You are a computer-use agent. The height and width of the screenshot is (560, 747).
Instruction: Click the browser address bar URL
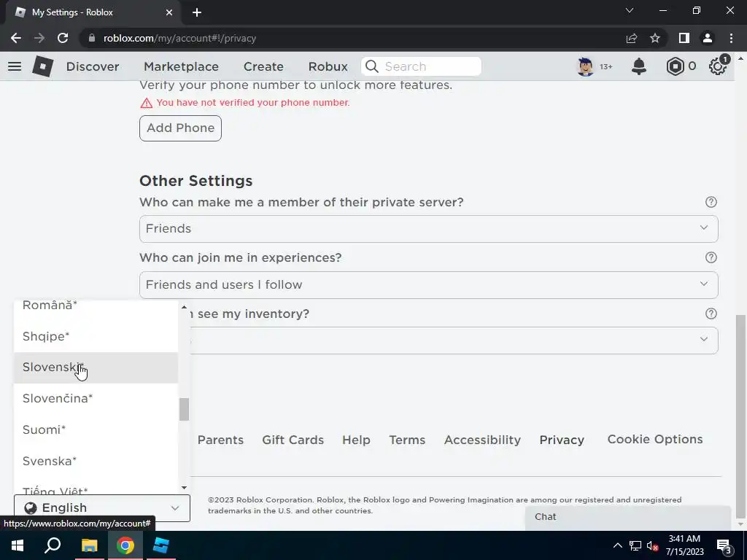tap(179, 38)
